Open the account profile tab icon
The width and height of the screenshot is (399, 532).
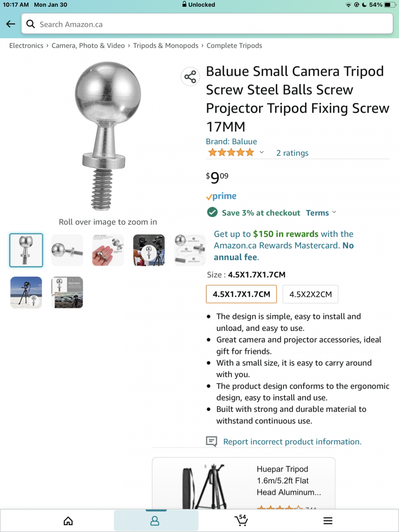click(x=155, y=521)
